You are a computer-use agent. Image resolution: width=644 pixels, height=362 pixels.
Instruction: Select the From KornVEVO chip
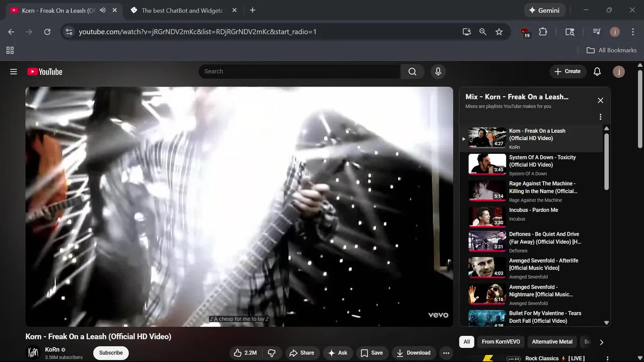tap(501, 342)
